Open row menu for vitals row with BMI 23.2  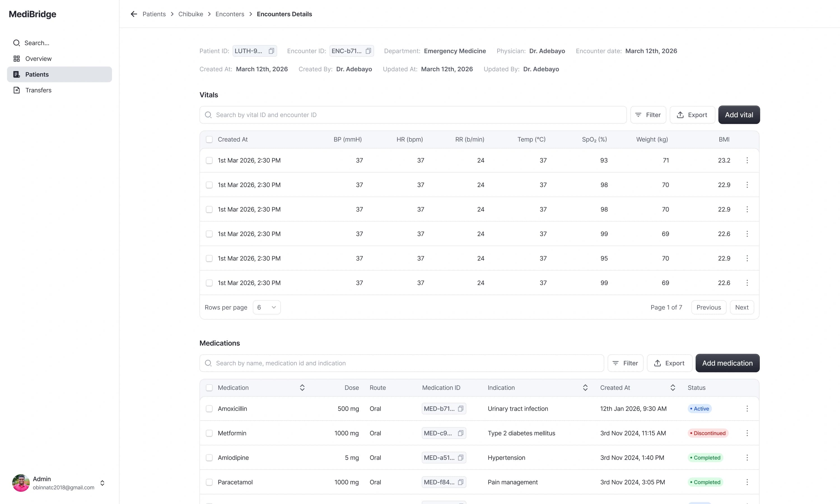coord(747,160)
